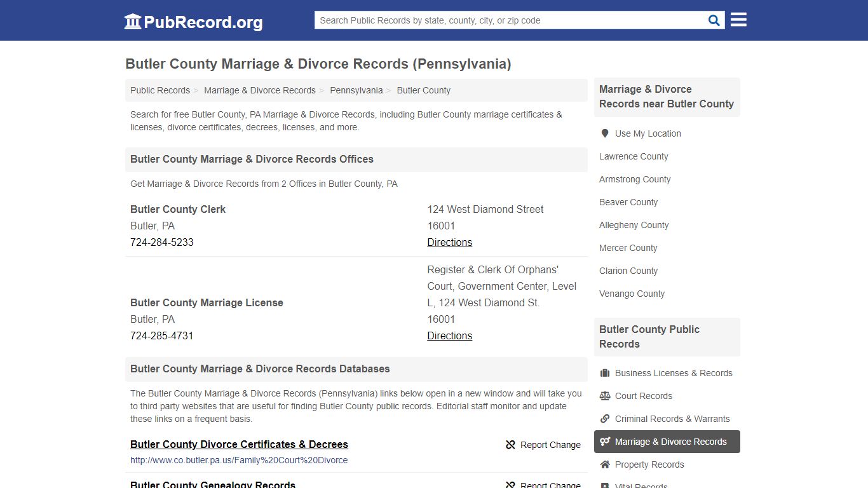Click the location pin icon beside Use My Location
The width and height of the screenshot is (868, 488).
605,133
